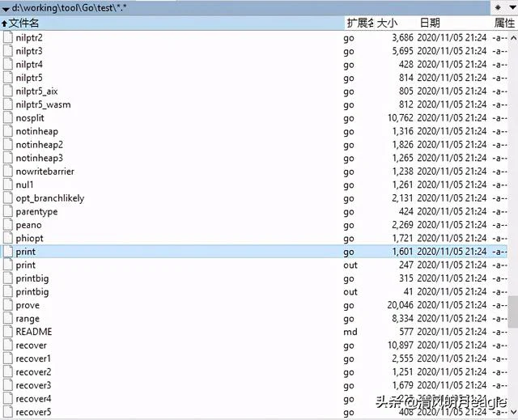Image resolution: width=518 pixels, height=420 pixels.
Task: Select the highlighted print go file name
Action: click(x=25, y=252)
